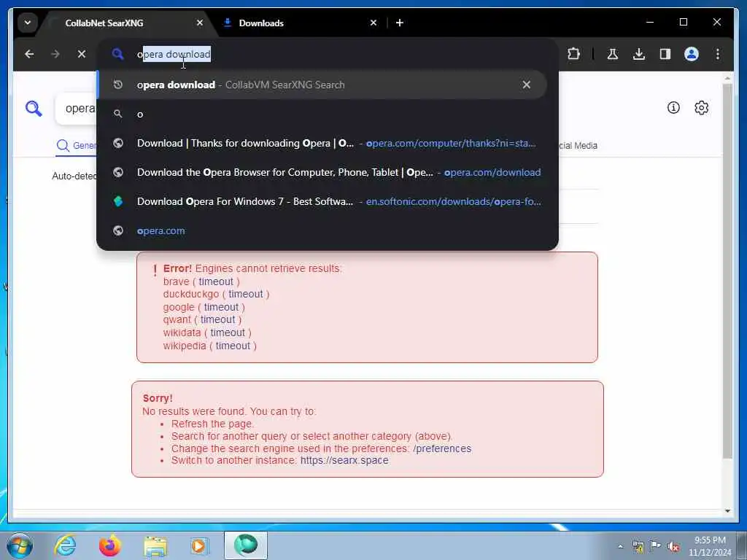Launch Internet Explorer from taskbar
Image resolution: width=747 pixels, height=560 pixels.
click(65, 545)
